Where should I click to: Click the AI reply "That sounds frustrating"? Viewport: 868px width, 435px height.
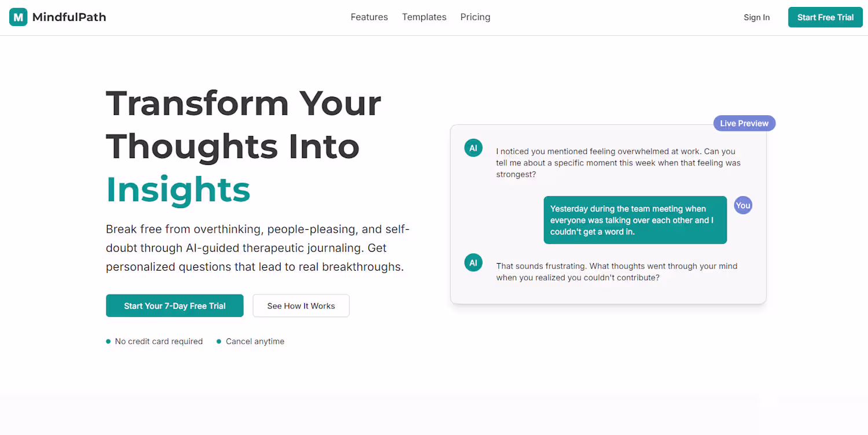616,272
